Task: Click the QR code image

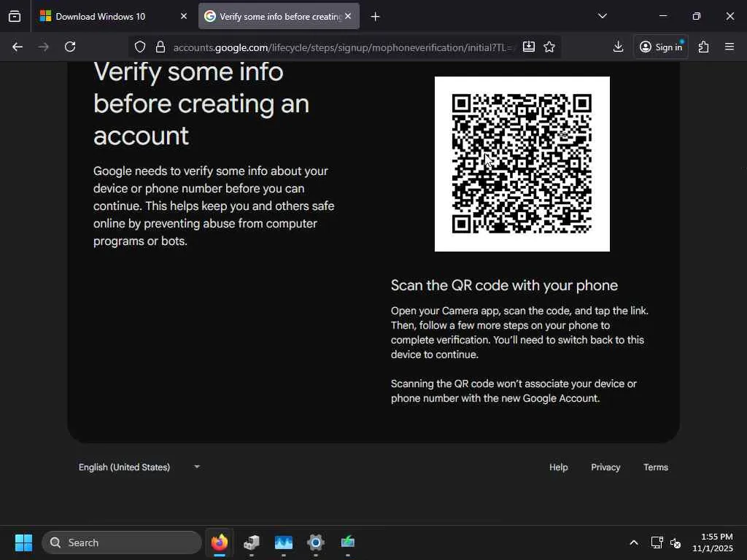Action: (522, 164)
